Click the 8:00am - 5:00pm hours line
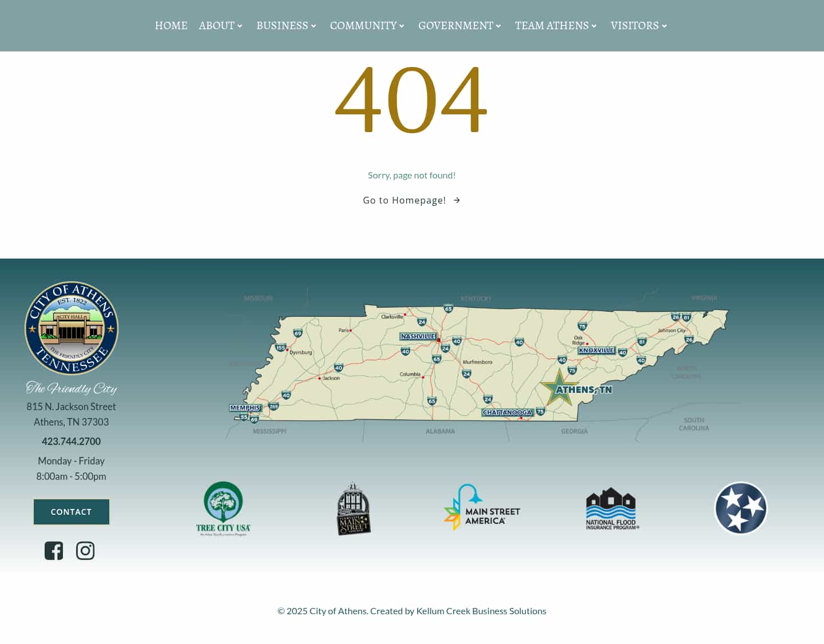Viewport: 824px width, 644px height. [72, 476]
